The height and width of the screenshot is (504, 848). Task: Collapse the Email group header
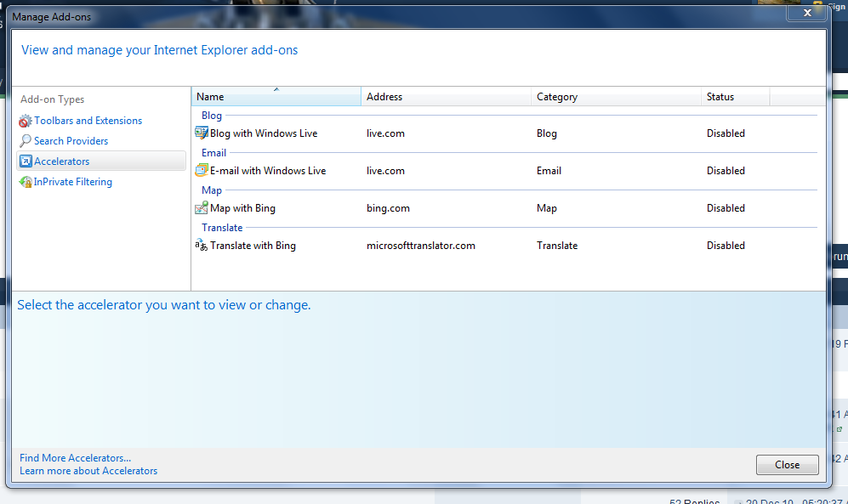pyautogui.click(x=213, y=153)
